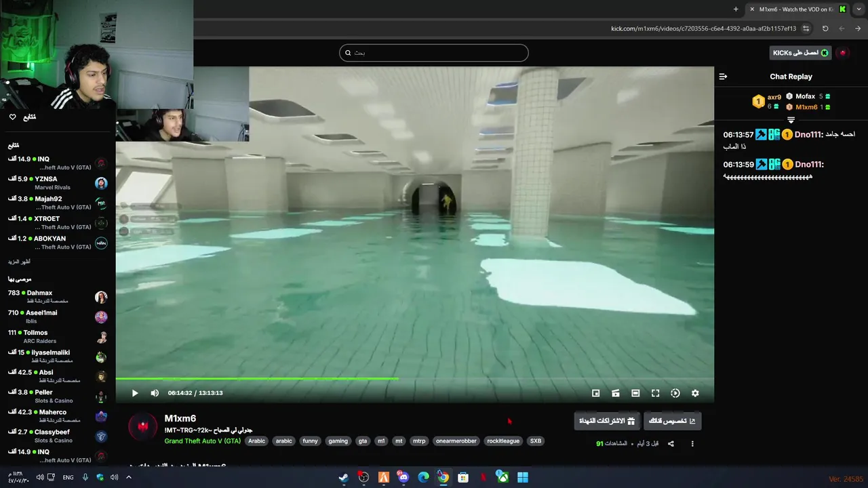This screenshot has height=488, width=868.
Task: Select the 'SXB' tag
Action: (x=536, y=441)
